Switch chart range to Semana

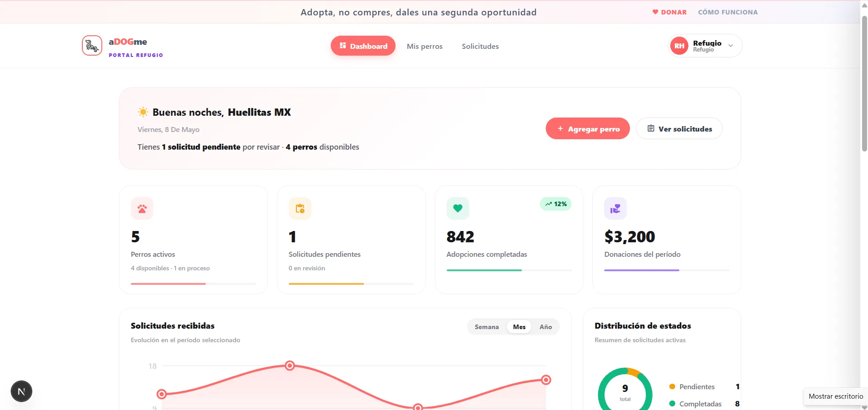[x=486, y=327]
